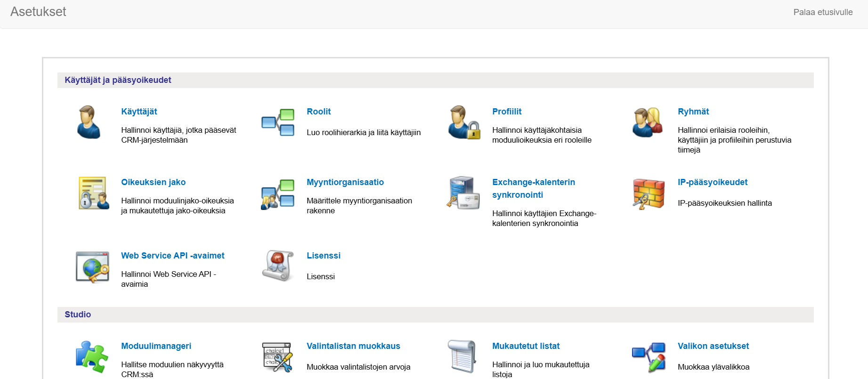The image size is (868, 379).
Task: Open the Lisenssi heading link
Action: [324, 256]
